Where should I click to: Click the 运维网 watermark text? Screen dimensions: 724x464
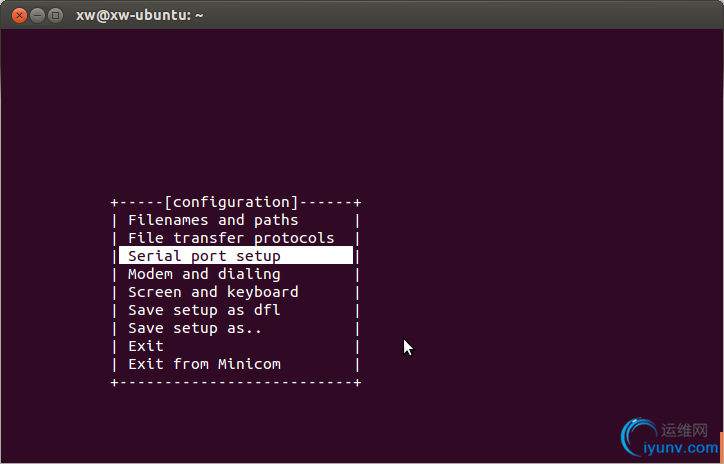pos(684,430)
